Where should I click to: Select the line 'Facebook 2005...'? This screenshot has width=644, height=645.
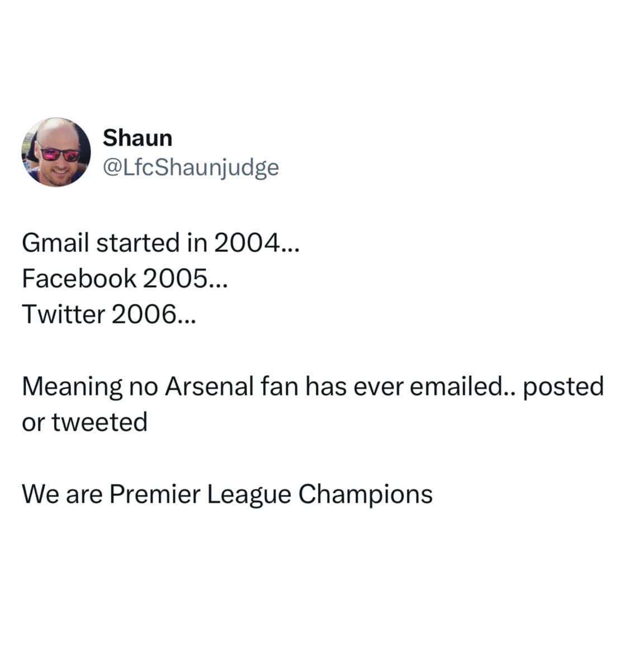pyautogui.click(x=125, y=279)
